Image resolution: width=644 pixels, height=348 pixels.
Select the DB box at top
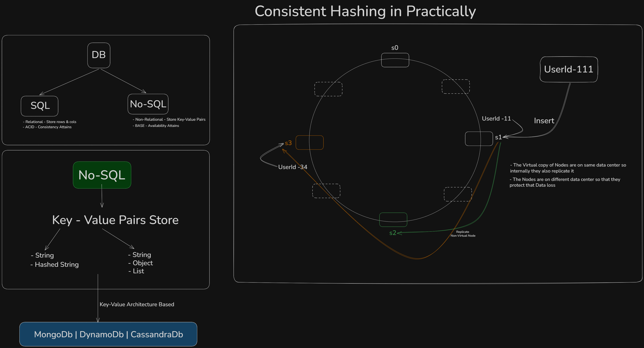click(x=99, y=55)
